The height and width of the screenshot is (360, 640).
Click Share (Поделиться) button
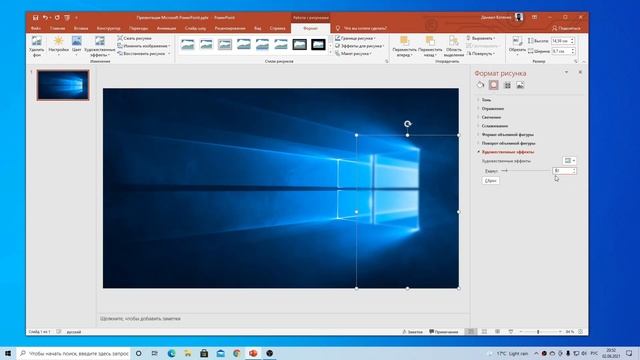click(566, 29)
